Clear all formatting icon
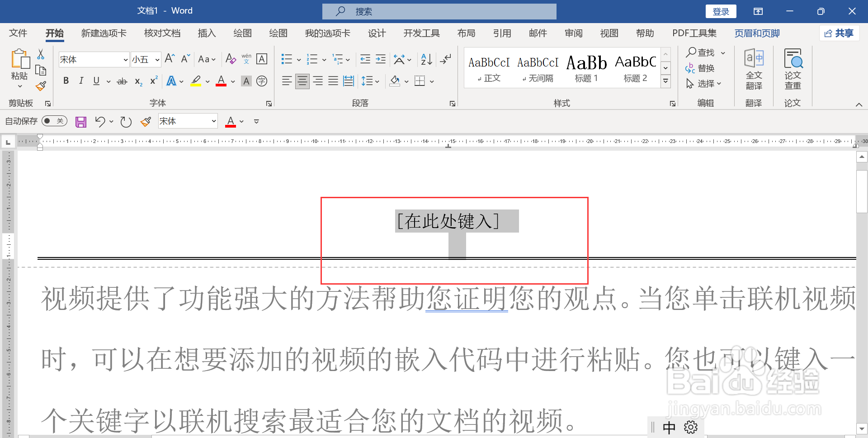The height and width of the screenshot is (438, 868). tap(231, 59)
